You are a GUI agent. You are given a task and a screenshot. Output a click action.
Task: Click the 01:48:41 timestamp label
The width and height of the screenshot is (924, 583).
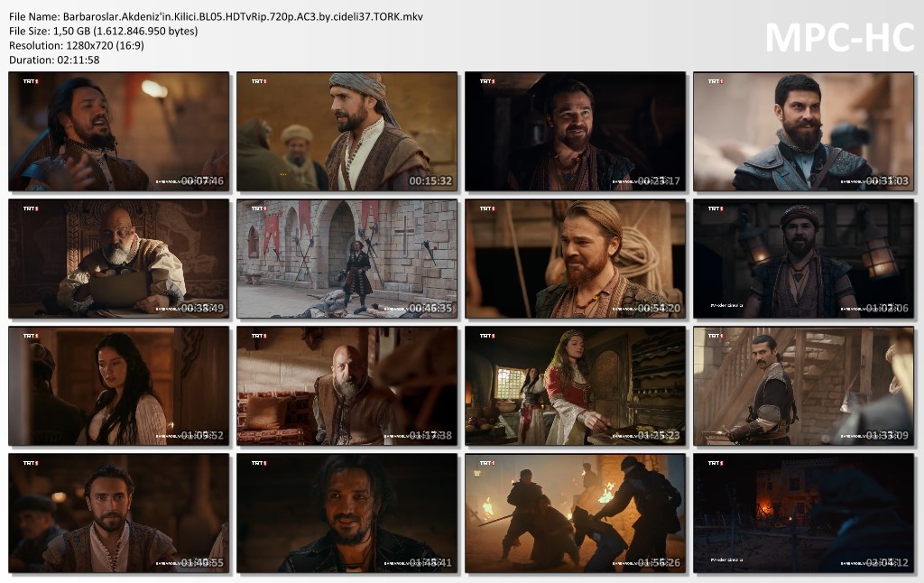[x=430, y=562]
